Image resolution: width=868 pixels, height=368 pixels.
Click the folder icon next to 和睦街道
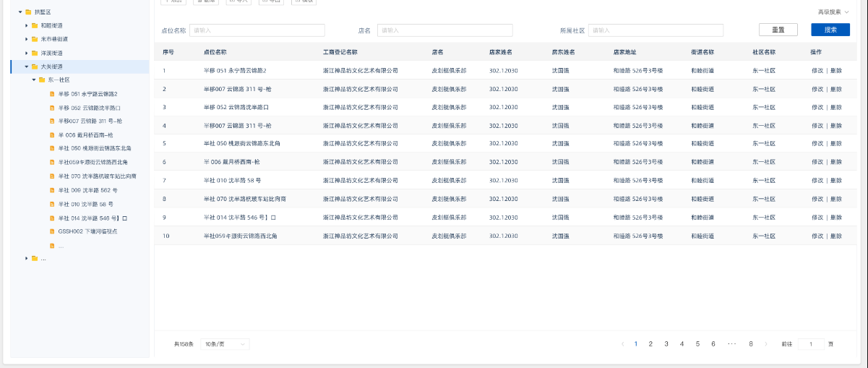[34, 25]
